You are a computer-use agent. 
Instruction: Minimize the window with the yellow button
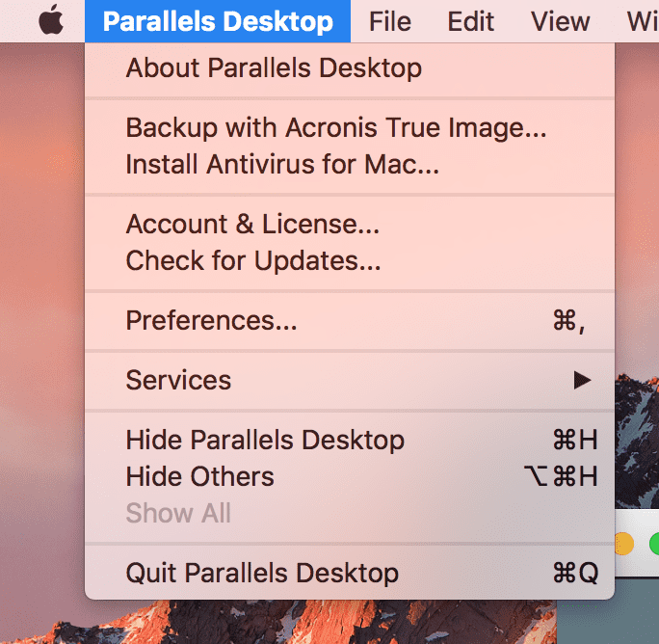click(623, 544)
